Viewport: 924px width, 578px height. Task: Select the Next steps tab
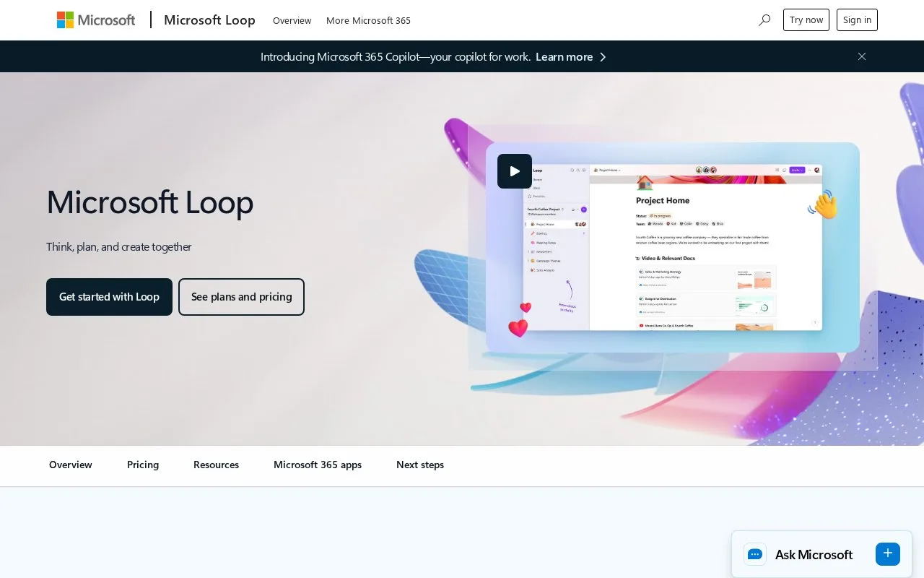coord(420,465)
